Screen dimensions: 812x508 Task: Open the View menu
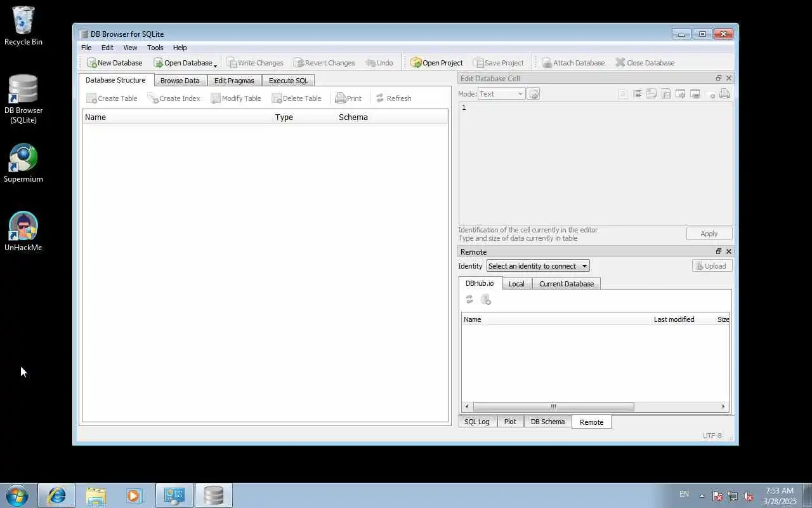(x=130, y=48)
